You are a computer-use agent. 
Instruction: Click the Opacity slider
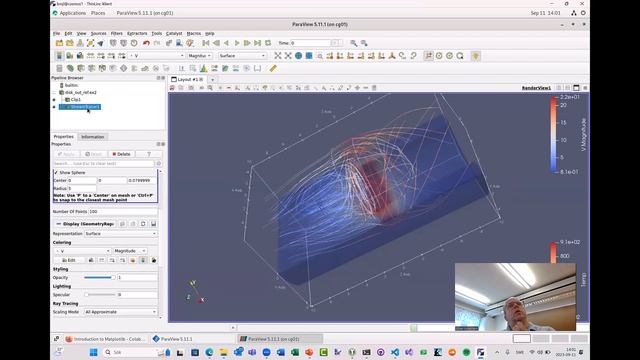(x=100, y=278)
